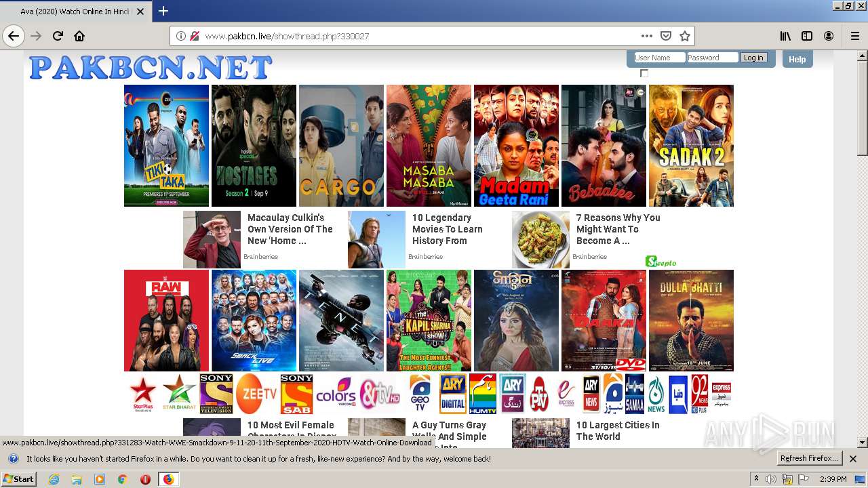Click the Sony SAB channel logo

(296, 394)
